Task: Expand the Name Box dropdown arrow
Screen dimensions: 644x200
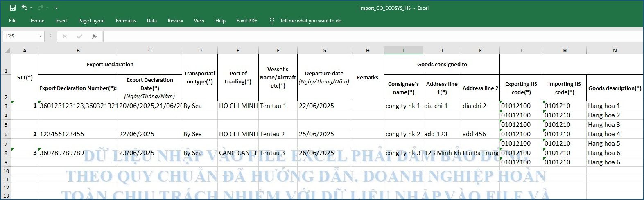Action: click(x=40, y=36)
